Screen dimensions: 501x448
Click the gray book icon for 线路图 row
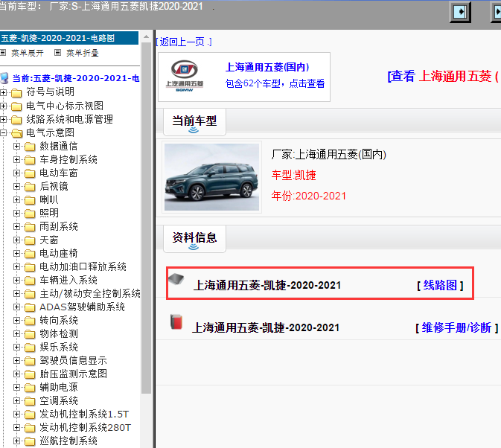(176, 279)
